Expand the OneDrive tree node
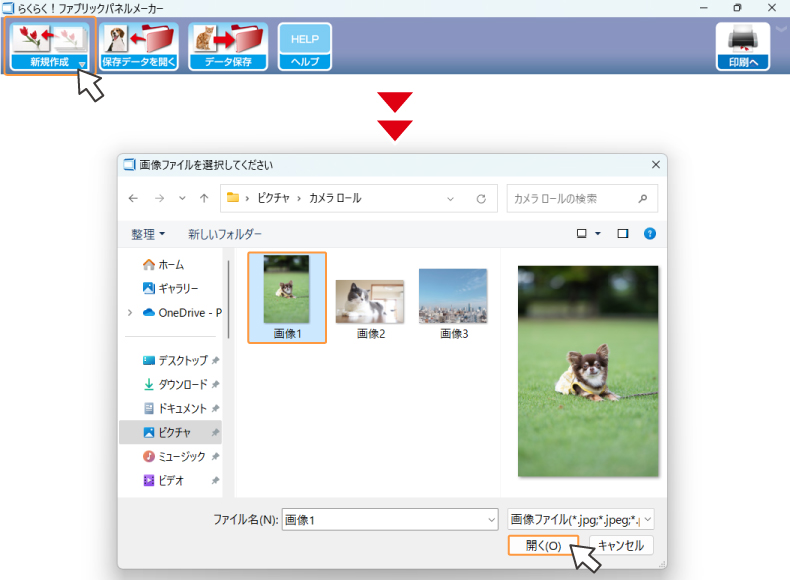790x580 pixels. (x=130, y=313)
